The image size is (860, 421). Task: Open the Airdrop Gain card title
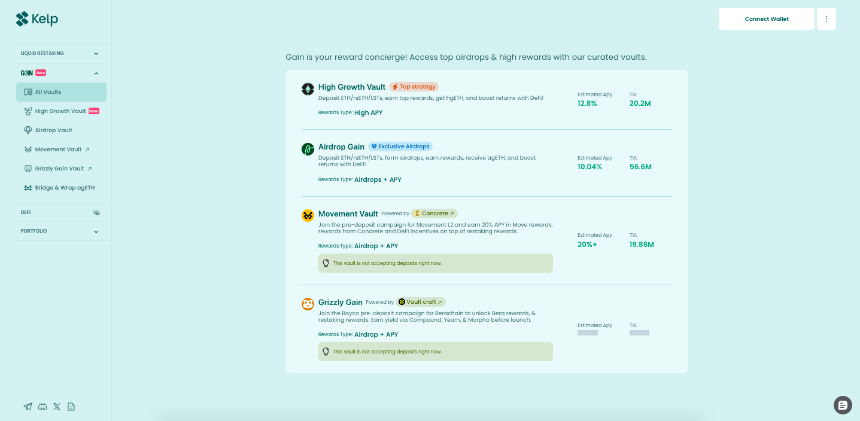[x=341, y=147]
